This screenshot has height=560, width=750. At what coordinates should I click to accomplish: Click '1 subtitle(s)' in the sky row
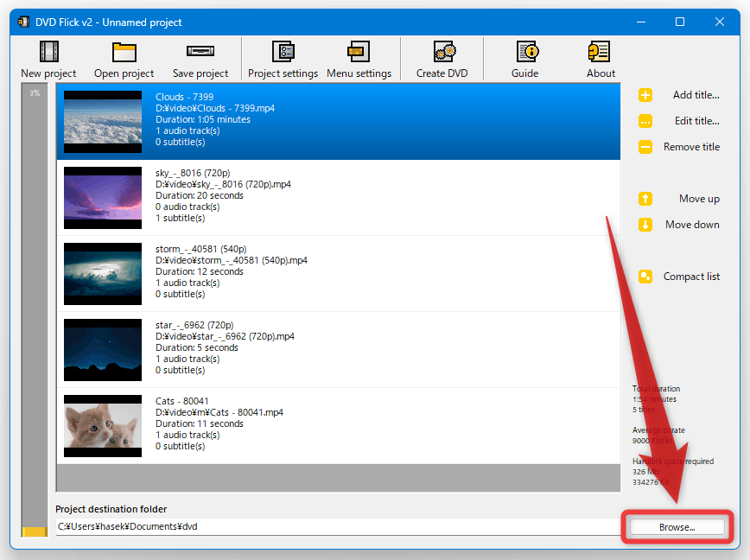coord(181,218)
